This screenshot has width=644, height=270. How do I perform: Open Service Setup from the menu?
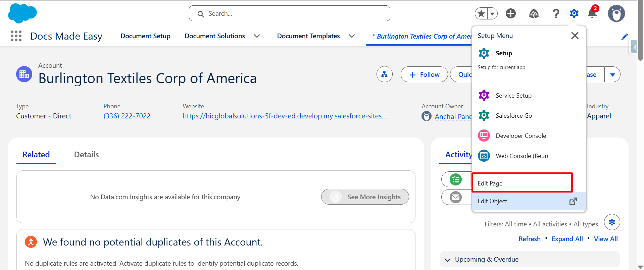click(529, 96)
